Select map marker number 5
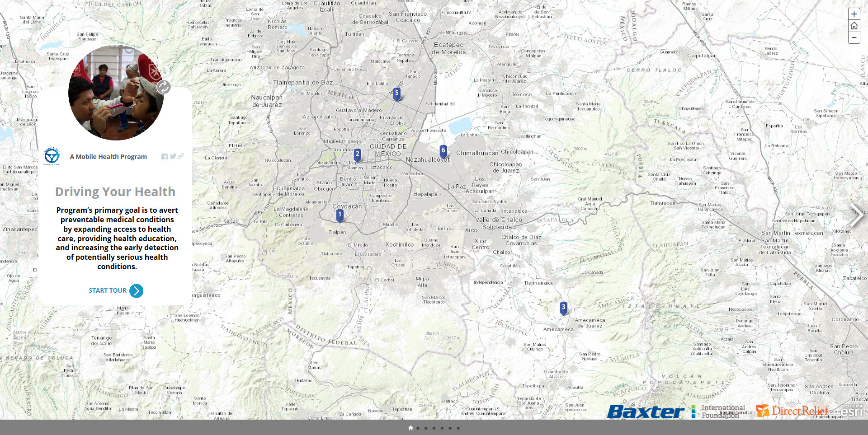868x435 pixels. pos(396,94)
